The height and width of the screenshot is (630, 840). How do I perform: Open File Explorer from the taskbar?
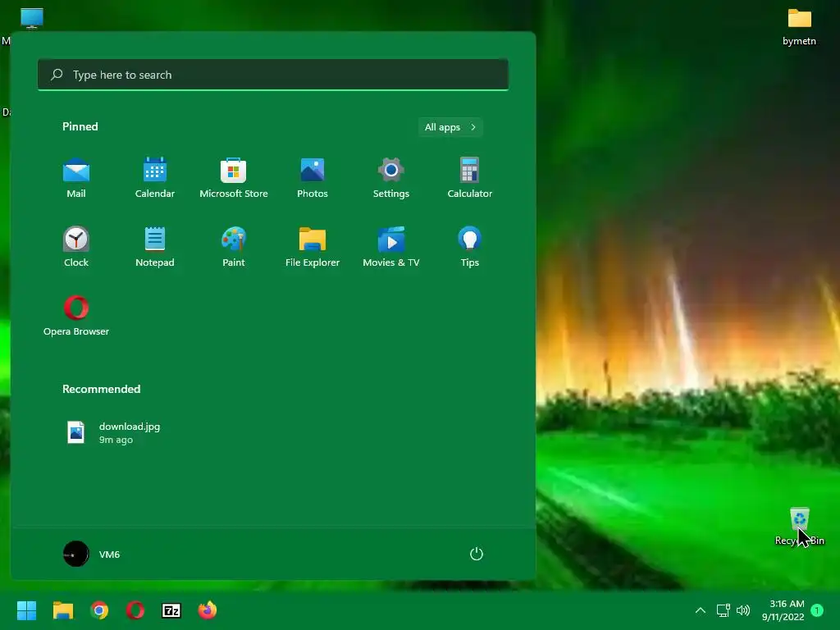pos(62,610)
